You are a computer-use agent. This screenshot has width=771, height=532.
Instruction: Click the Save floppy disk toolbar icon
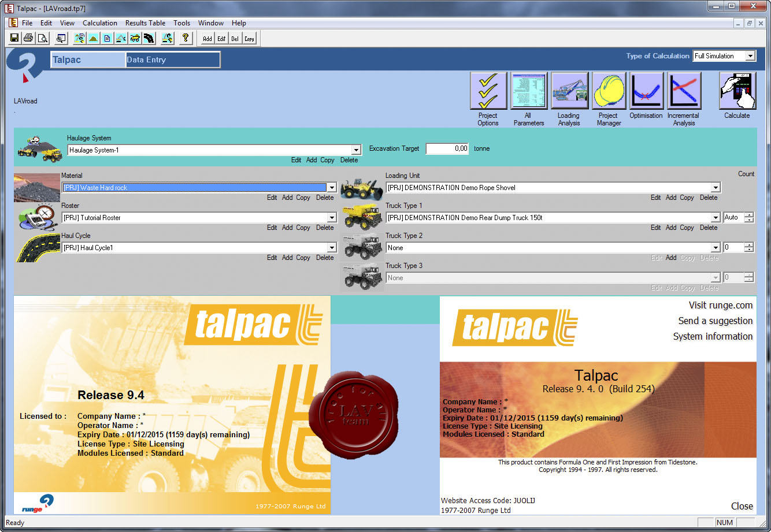(14, 38)
